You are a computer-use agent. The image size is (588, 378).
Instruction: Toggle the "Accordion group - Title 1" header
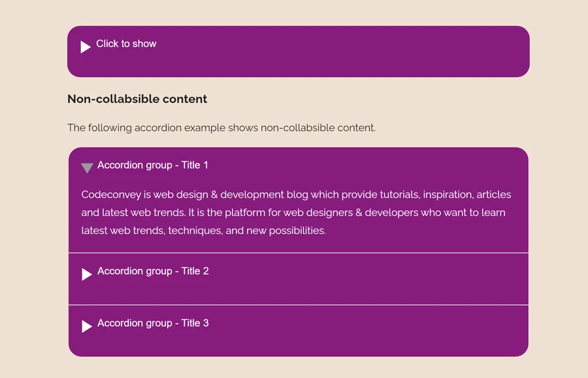pos(153,165)
